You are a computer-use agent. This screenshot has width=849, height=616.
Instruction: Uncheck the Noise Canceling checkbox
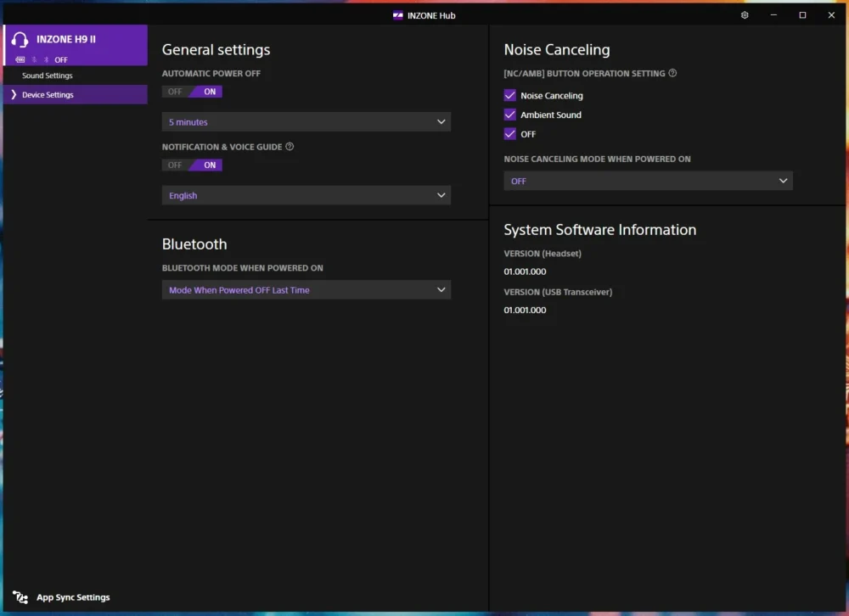pyautogui.click(x=509, y=95)
